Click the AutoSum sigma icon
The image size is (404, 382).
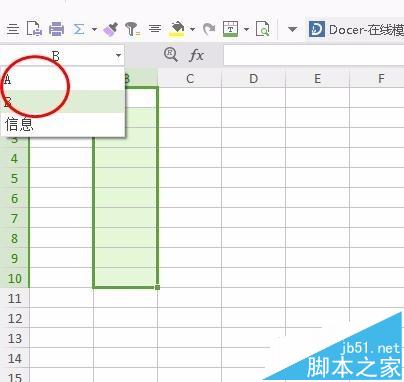coord(79,29)
